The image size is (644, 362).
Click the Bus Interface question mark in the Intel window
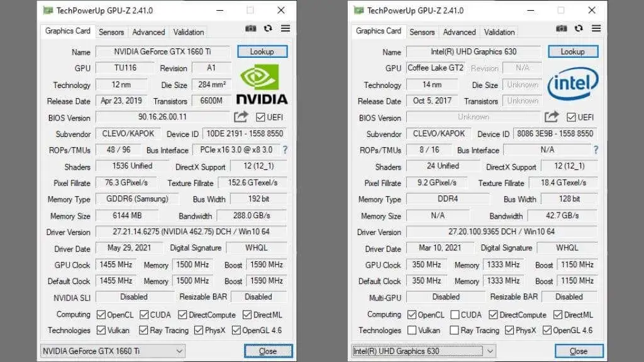(596, 150)
